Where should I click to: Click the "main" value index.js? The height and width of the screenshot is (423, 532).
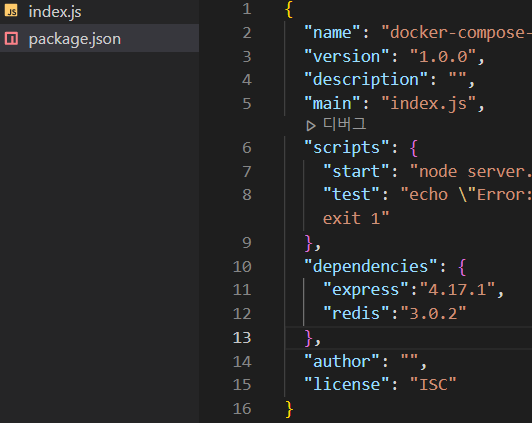[429, 103]
